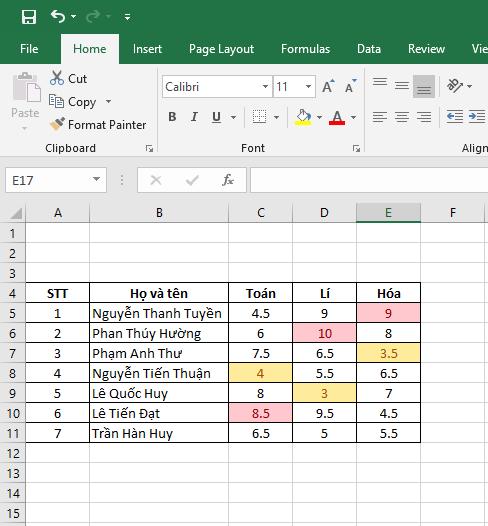Click the Cut scissors button
The height and width of the screenshot is (526, 488).
[68, 78]
